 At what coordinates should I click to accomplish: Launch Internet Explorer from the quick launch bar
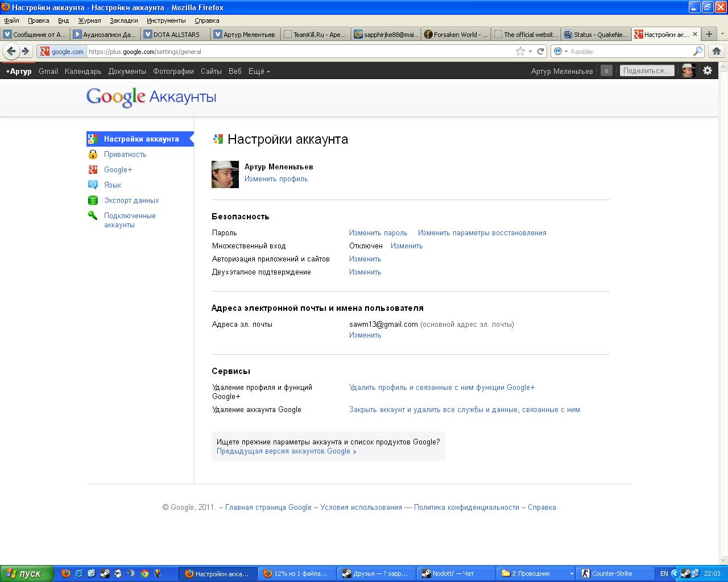pyautogui.click(x=79, y=573)
